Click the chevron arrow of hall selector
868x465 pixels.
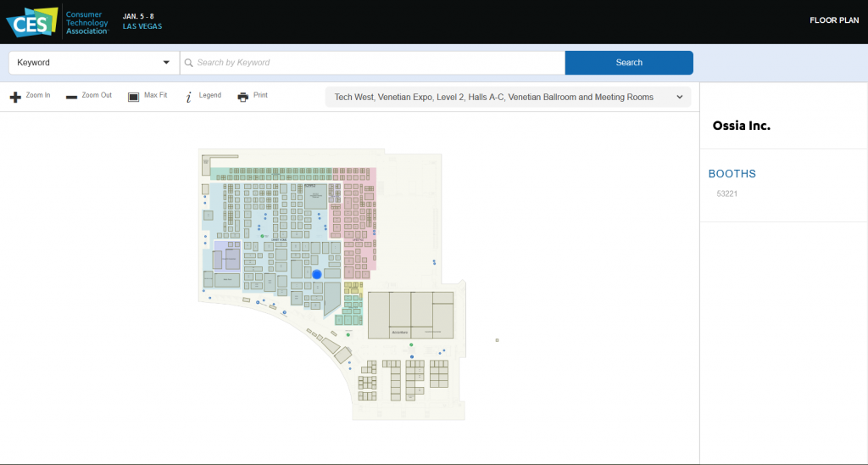pyautogui.click(x=680, y=97)
